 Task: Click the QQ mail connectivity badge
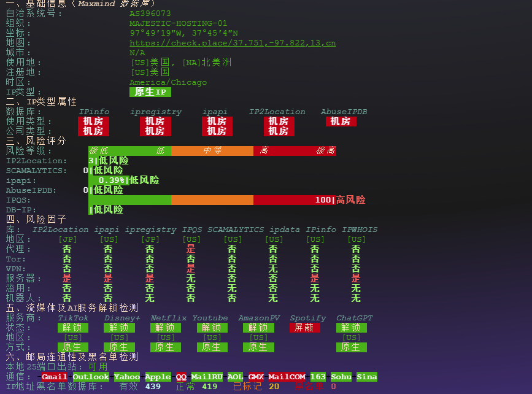click(183, 376)
